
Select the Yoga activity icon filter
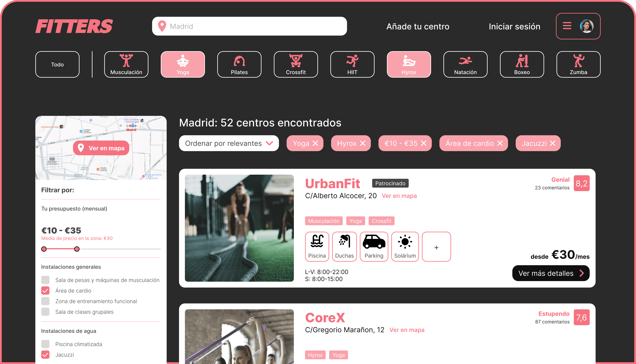[x=183, y=64]
